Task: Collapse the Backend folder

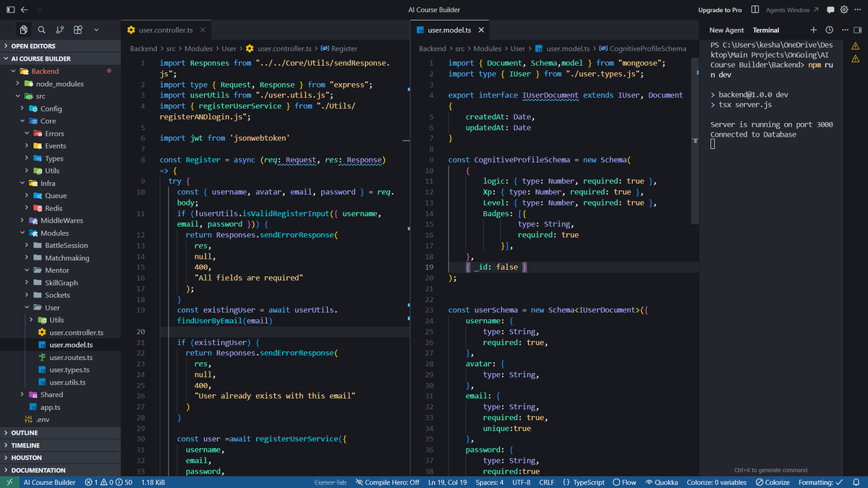Action: tap(60, 71)
